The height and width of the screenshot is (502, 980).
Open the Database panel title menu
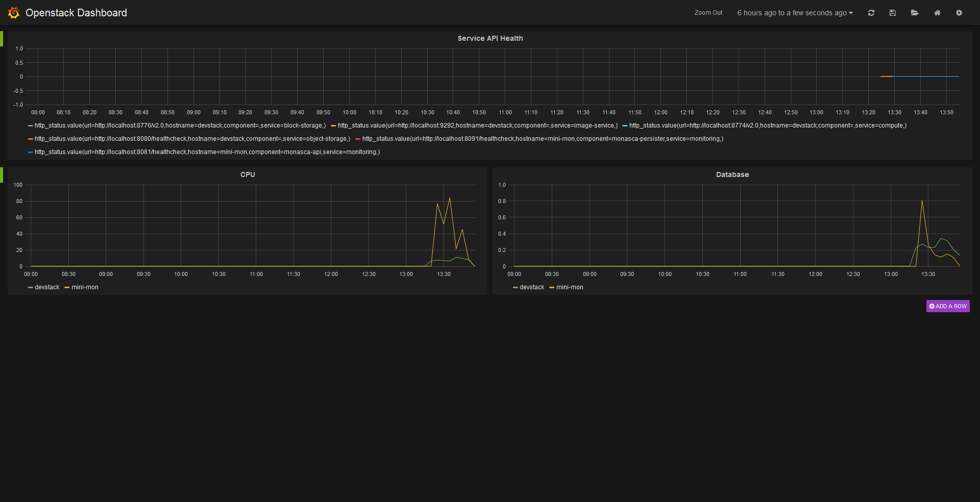pyautogui.click(x=732, y=174)
